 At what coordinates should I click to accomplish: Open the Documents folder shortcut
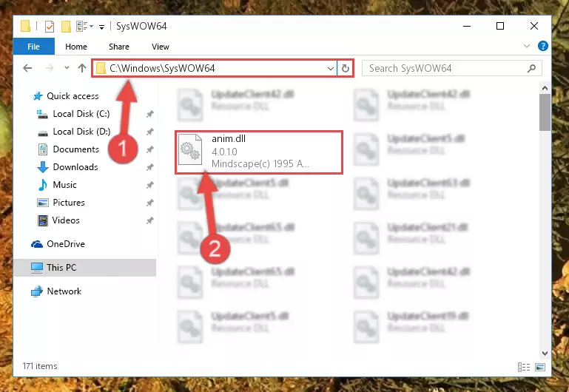click(68, 149)
